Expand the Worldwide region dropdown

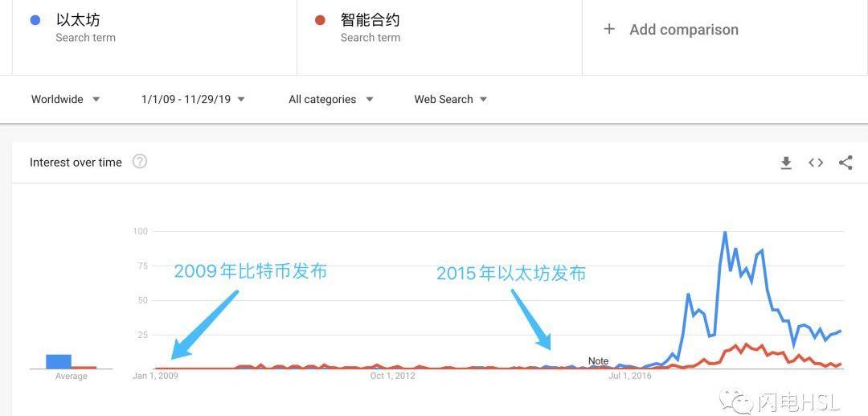[66, 100]
